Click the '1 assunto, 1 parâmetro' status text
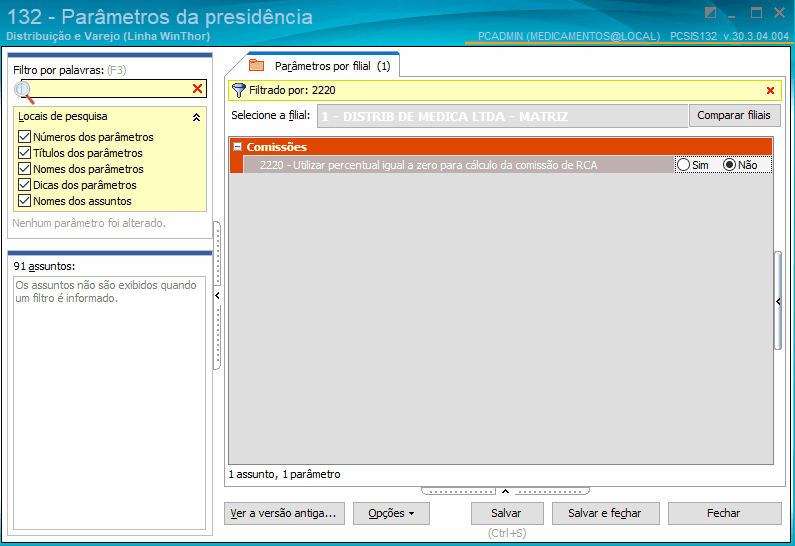 [x=284, y=474]
